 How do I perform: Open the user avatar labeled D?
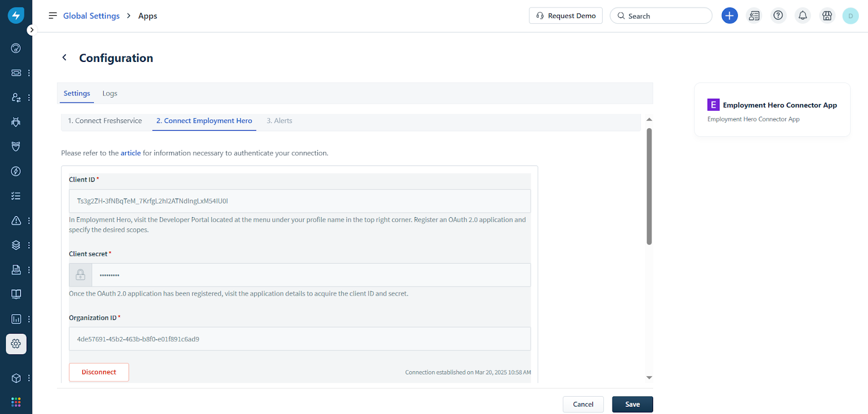point(851,16)
